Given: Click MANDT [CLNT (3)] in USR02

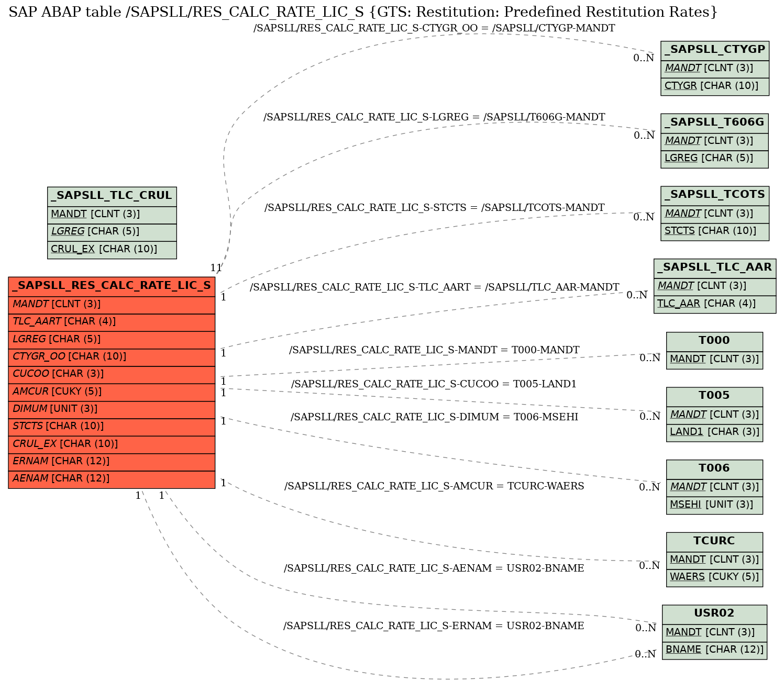Looking at the screenshot, I should [x=714, y=633].
